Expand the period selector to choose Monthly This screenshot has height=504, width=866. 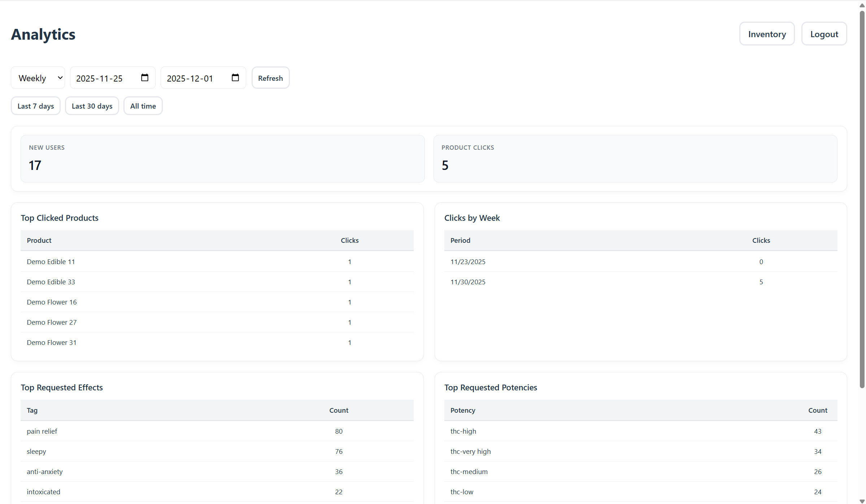click(x=38, y=78)
